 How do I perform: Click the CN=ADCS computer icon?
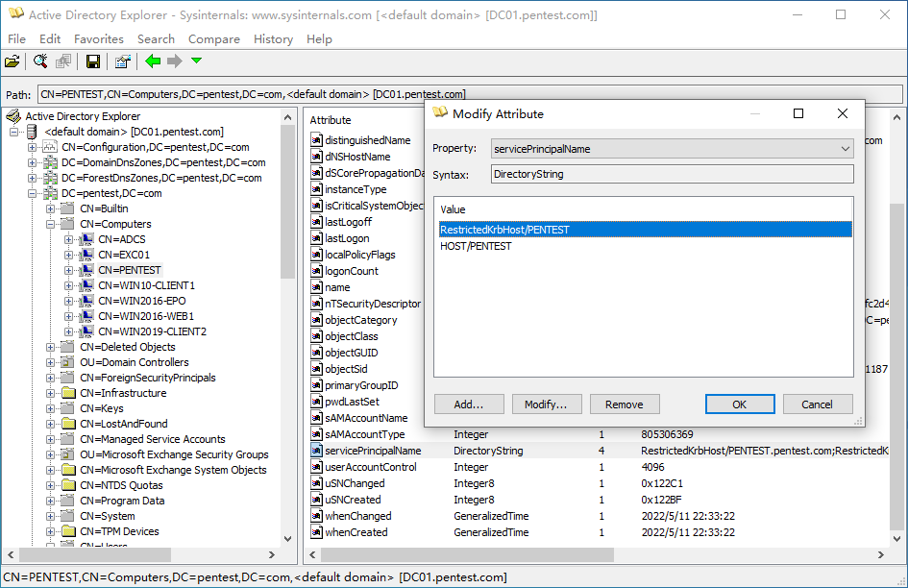click(x=86, y=239)
